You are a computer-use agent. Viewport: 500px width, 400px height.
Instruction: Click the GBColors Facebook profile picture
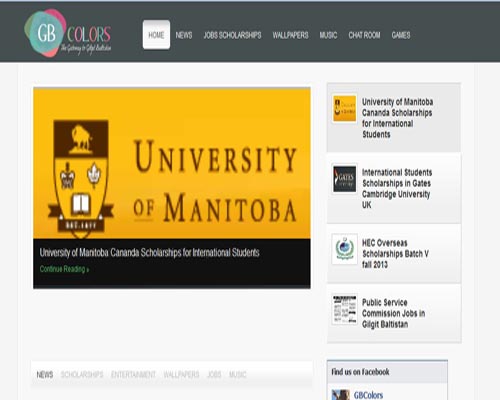point(341,395)
